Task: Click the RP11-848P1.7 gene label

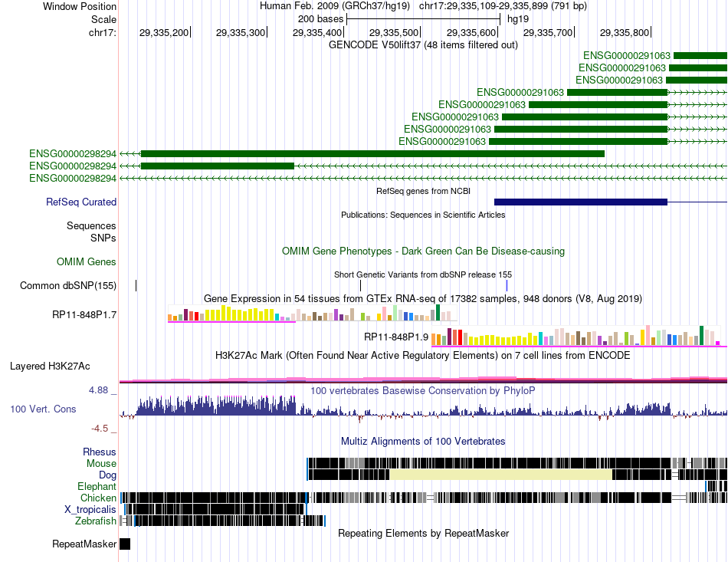Action: click(x=84, y=315)
